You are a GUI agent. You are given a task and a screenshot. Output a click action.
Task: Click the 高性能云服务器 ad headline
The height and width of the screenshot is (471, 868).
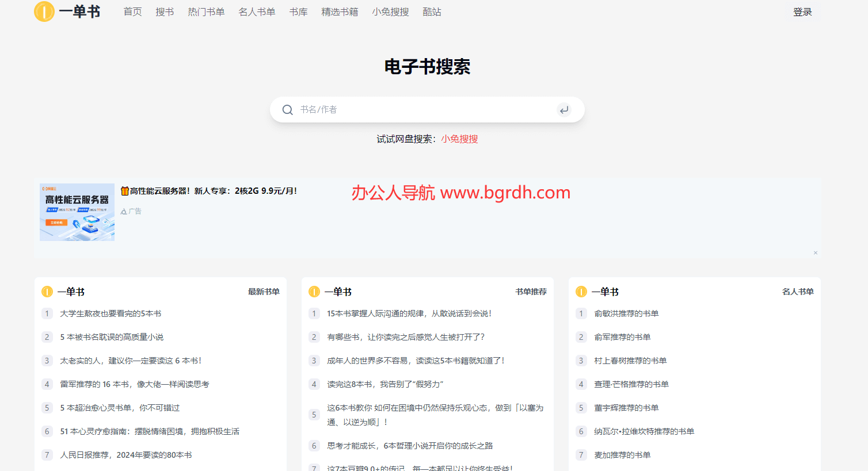(x=209, y=191)
